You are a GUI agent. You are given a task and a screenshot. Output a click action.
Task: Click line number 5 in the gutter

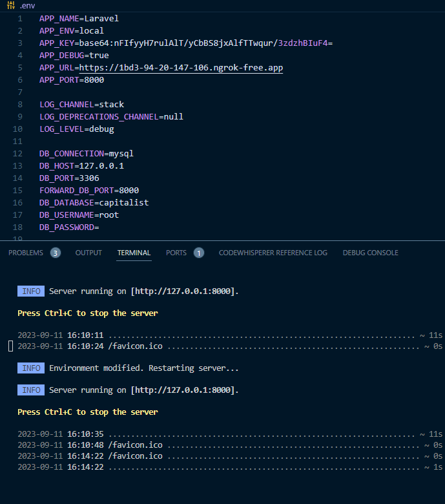pyautogui.click(x=20, y=68)
